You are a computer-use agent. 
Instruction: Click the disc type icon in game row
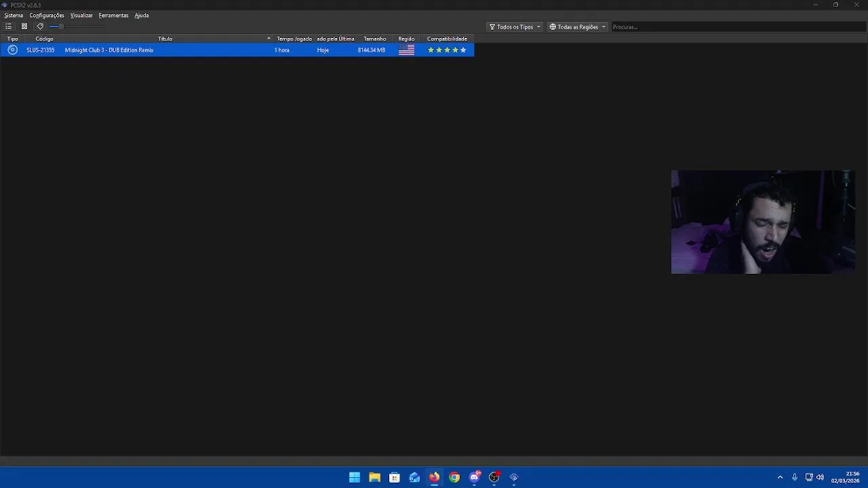(12, 50)
